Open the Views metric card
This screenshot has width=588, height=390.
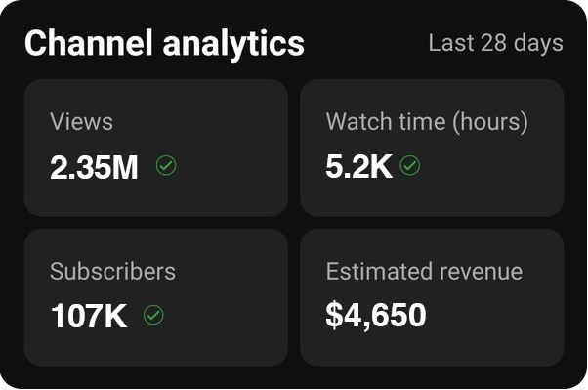[x=156, y=148]
